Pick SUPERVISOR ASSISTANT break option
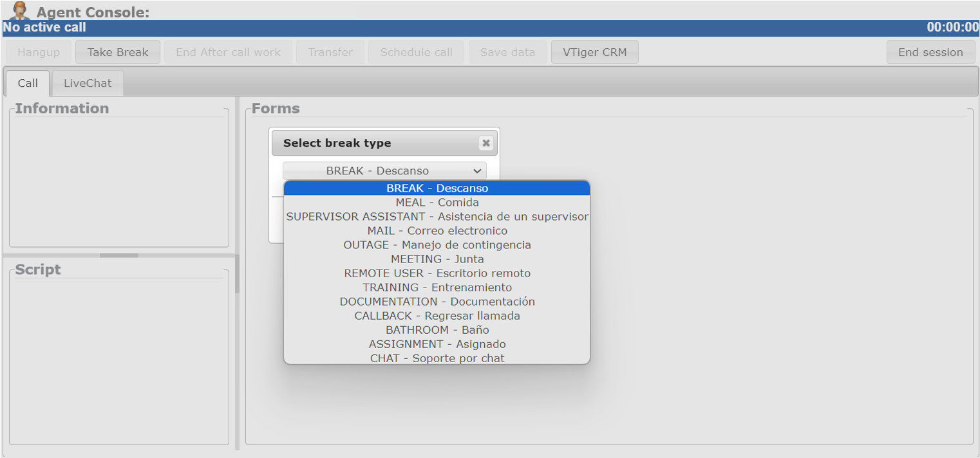The width and height of the screenshot is (980, 458). [437, 217]
